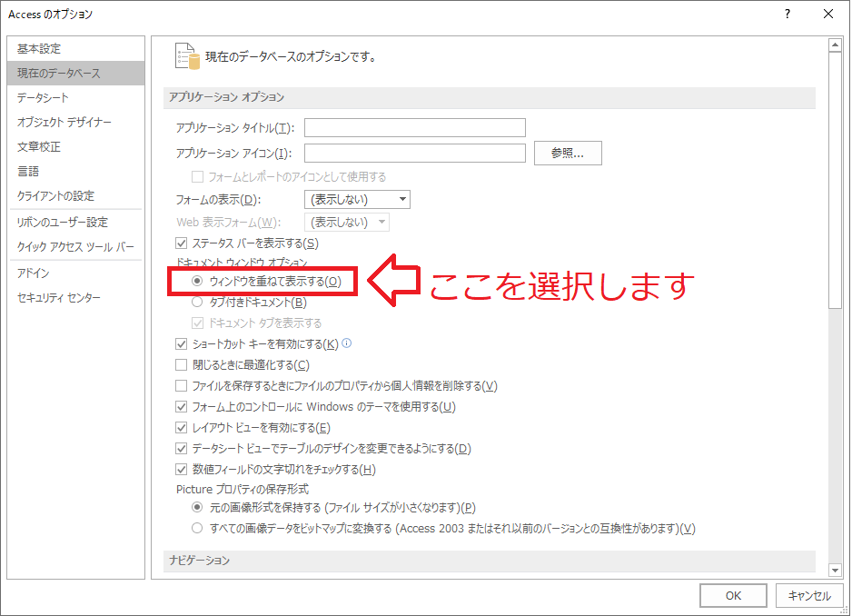Open セキュリティ センター category

click(x=59, y=298)
